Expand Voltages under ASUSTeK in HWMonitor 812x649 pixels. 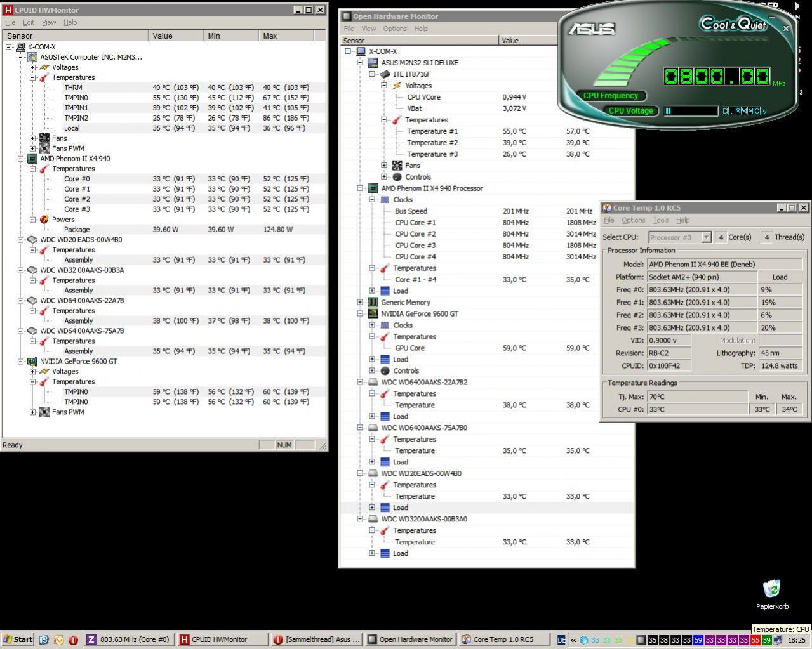[32, 67]
